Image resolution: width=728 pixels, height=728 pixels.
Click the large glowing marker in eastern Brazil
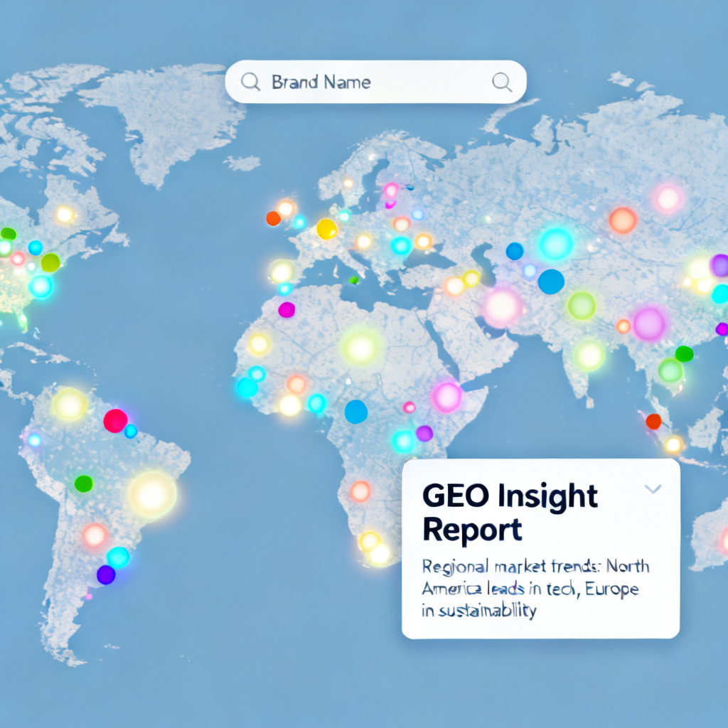pyautogui.click(x=152, y=495)
